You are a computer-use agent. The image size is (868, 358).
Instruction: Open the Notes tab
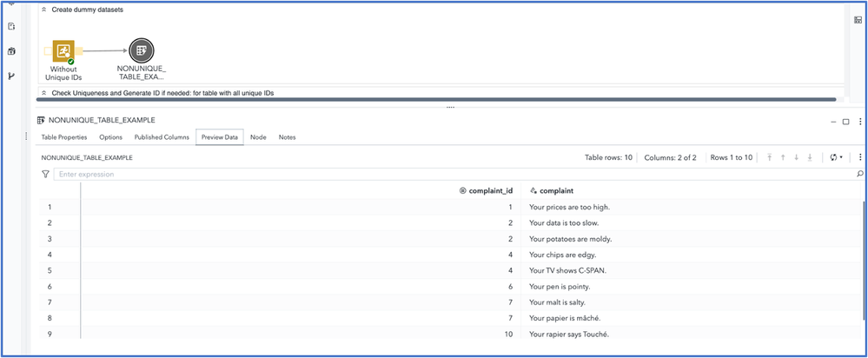pyautogui.click(x=287, y=137)
